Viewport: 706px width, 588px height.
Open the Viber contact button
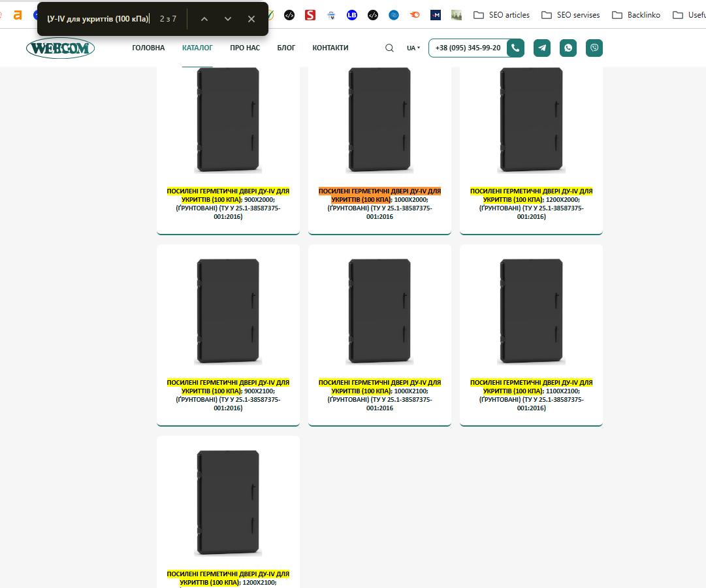pyautogui.click(x=594, y=48)
